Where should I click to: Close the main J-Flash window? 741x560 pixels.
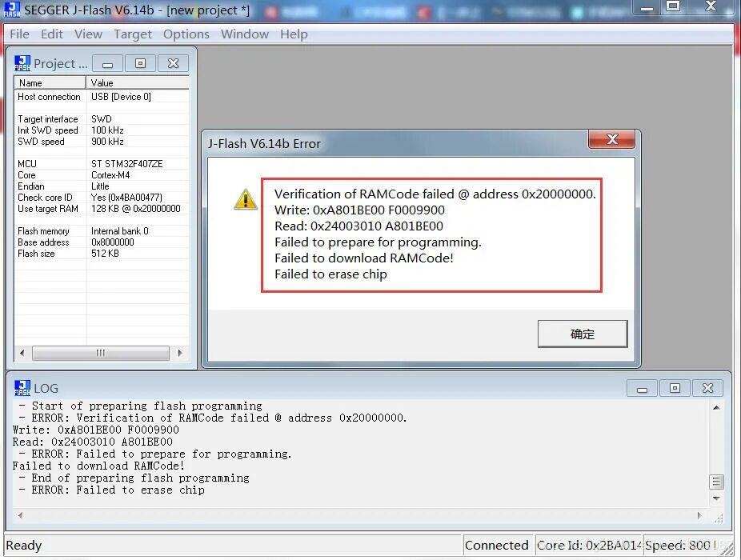tap(711, 6)
